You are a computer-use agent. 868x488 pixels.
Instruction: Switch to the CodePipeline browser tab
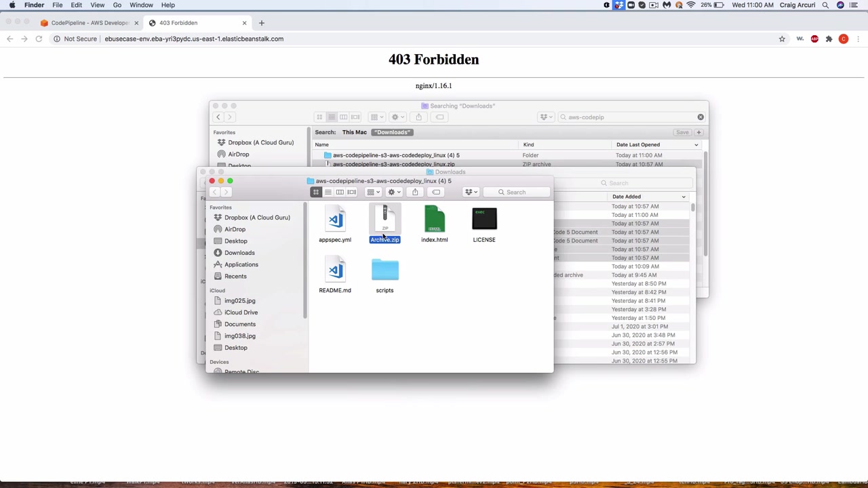tap(90, 23)
